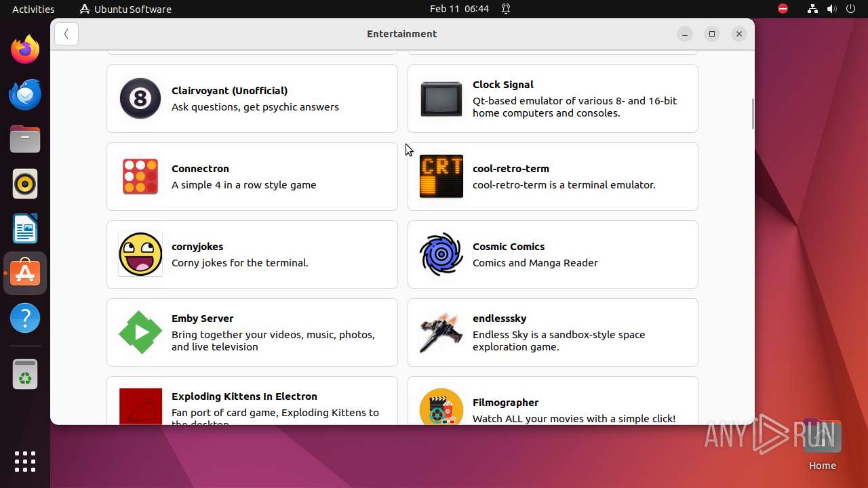This screenshot has width=868, height=488.
Task: Open the Home folder desktop icon
Action: (822, 444)
